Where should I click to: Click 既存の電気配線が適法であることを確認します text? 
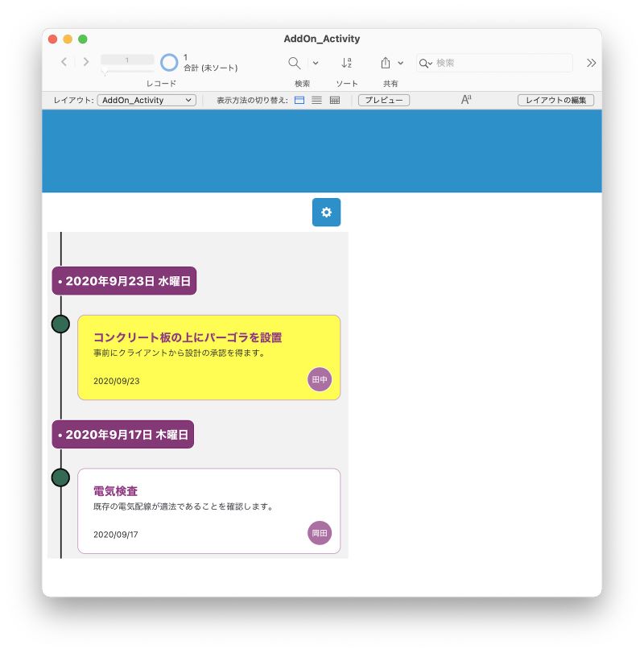[184, 506]
